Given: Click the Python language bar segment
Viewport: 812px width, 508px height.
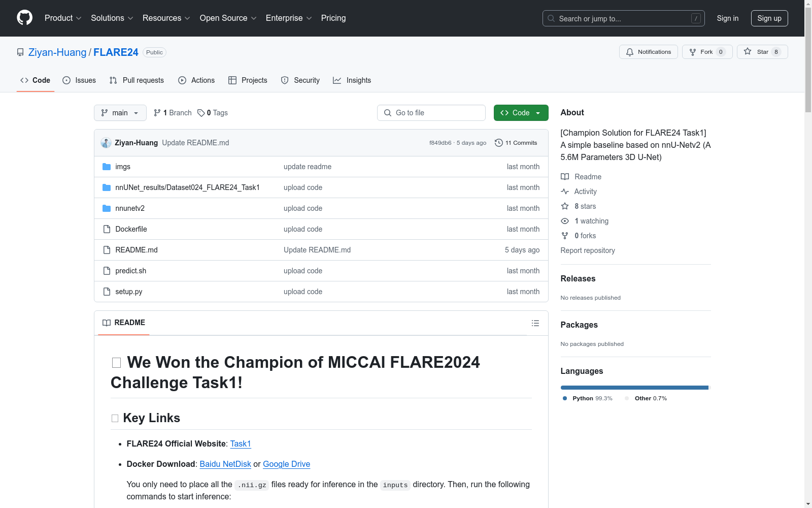Looking at the screenshot, I should click(x=634, y=388).
